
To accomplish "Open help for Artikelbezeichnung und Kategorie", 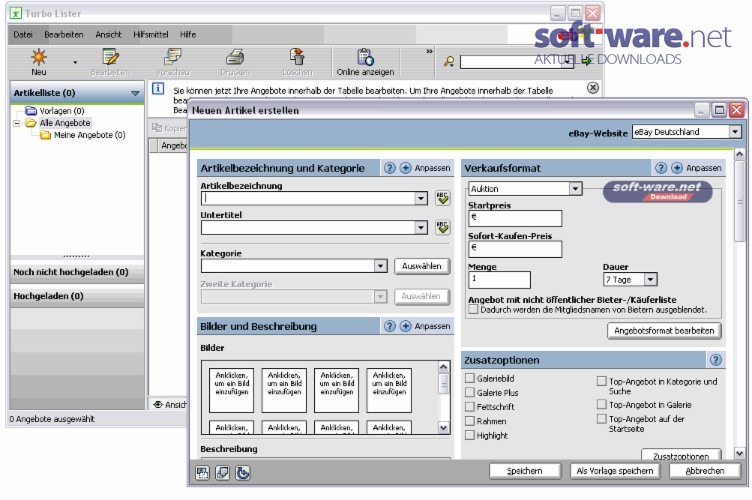I will coord(389,168).
